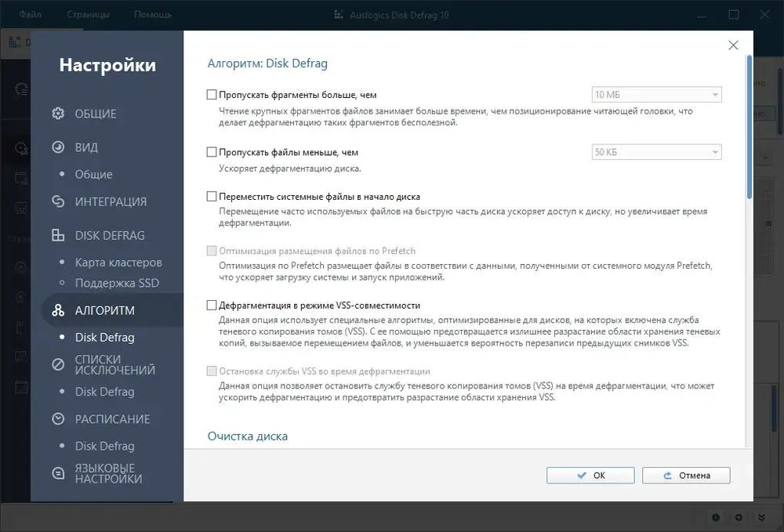Select АЛГОРИТМ settings section
The width and height of the screenshot is (784, 532).
pos(104,311)
